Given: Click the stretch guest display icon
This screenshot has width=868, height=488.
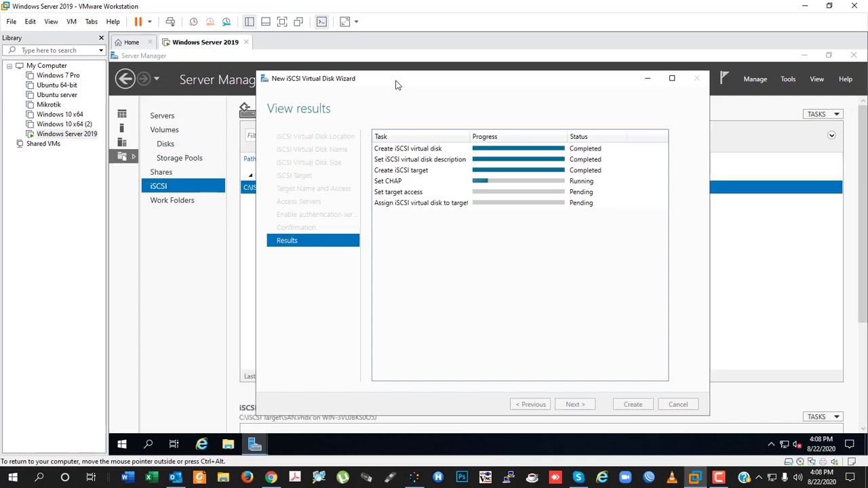Looking at the screenshot, I should [x=344, y=22].
